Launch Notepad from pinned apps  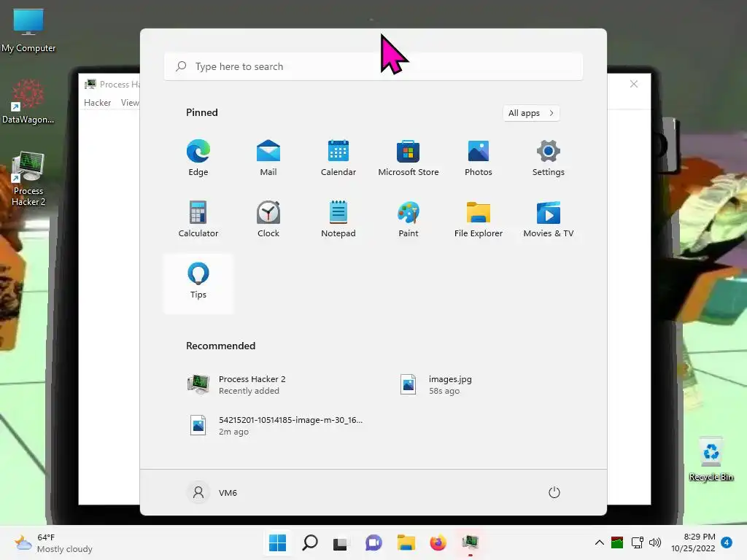pyautogui.click(x=338, y=219)
